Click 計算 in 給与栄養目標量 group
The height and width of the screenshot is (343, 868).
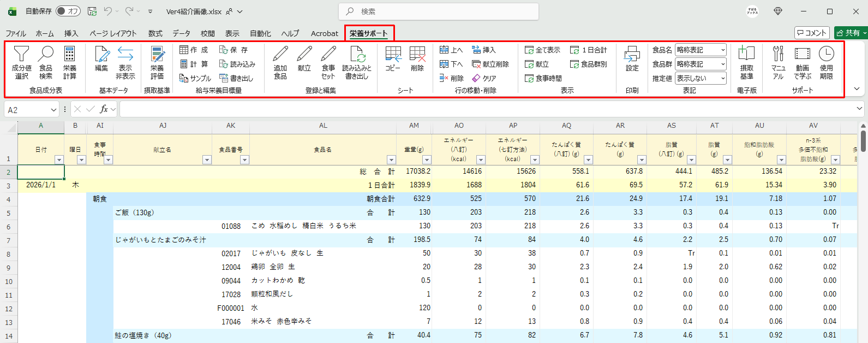194,64
